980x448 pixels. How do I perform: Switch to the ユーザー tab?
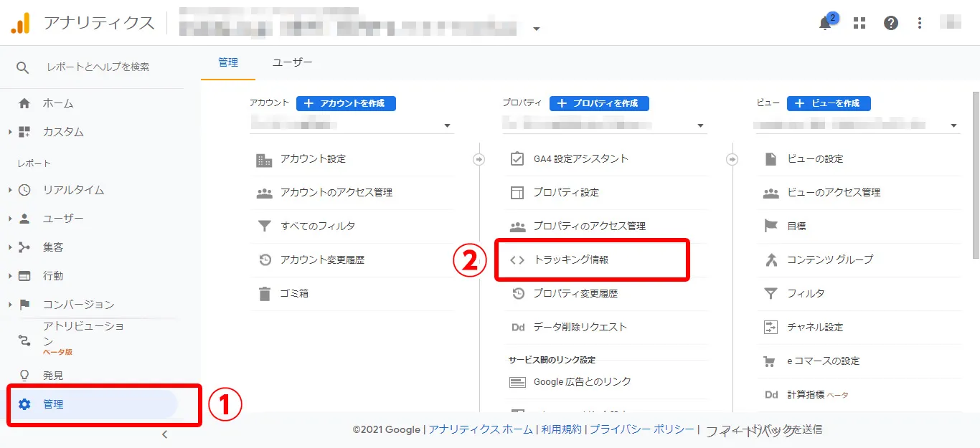pyautogui.click(x=292, y=62)
